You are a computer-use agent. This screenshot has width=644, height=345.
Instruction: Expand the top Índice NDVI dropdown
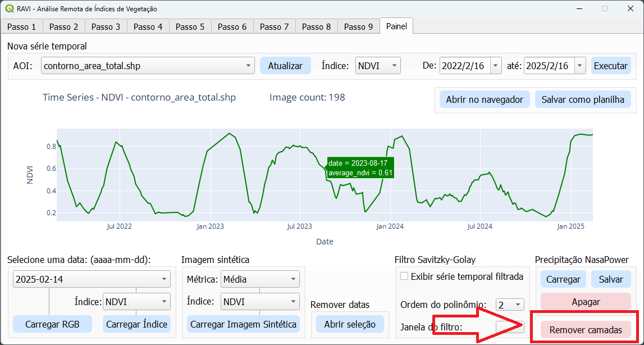click(378, 66)
